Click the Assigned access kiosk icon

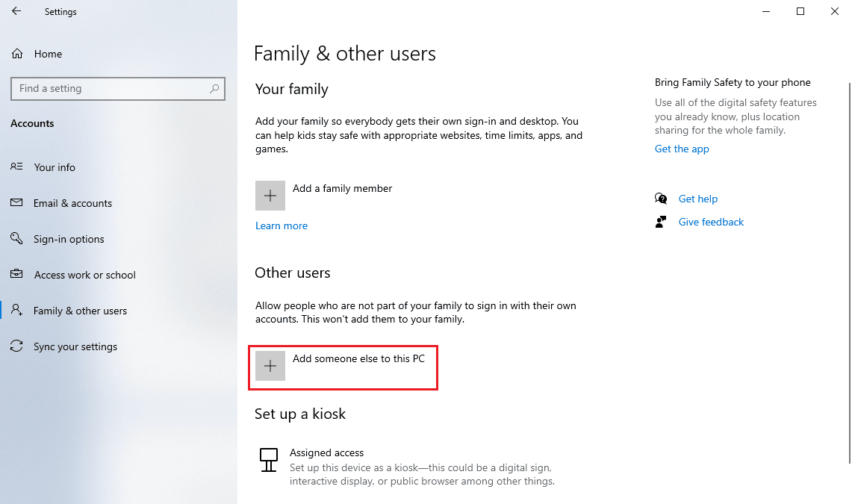(x=268, y=460)
